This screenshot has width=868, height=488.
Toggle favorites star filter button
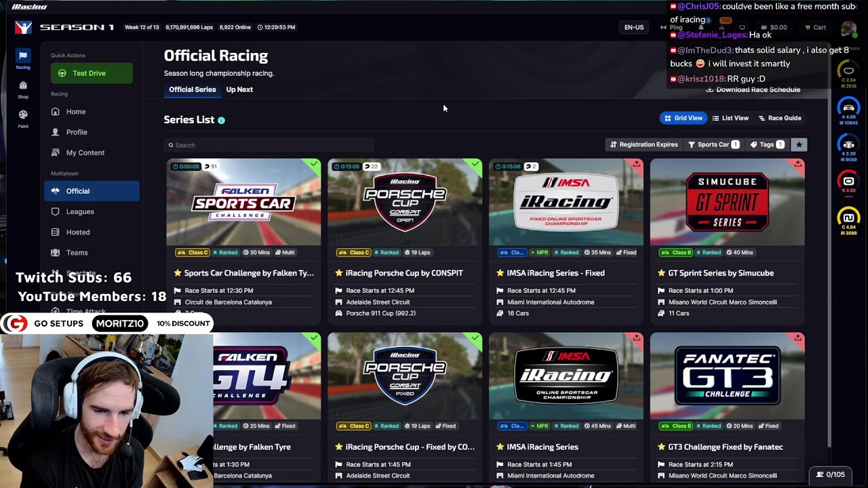(x=800, y=144)
